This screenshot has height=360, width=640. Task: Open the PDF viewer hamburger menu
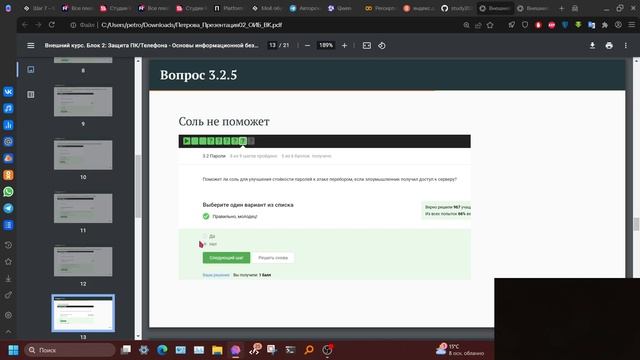pyautogui.click(x=31, y=45)
